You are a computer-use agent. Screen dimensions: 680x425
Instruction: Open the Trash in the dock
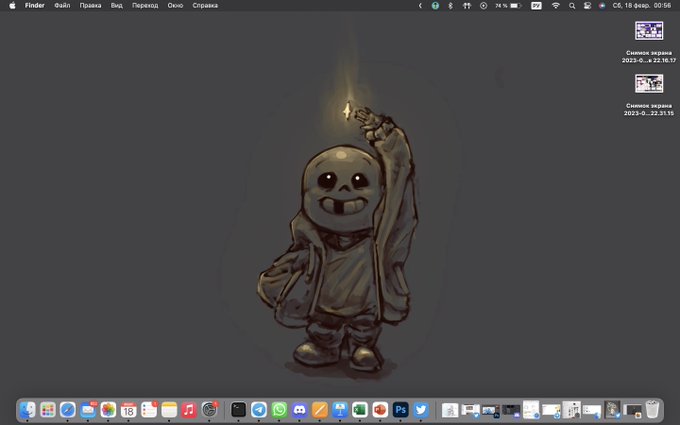click(652, 409)
